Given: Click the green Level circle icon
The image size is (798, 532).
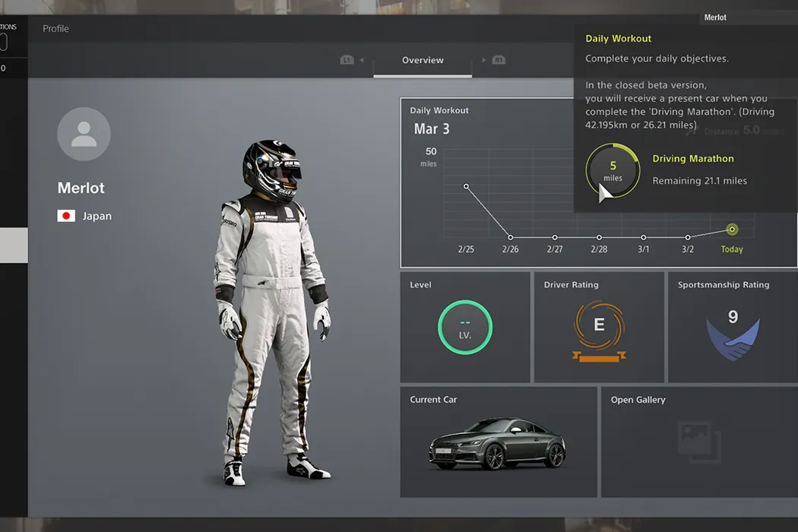Looking at the screenshot, I should click(465, 328).
